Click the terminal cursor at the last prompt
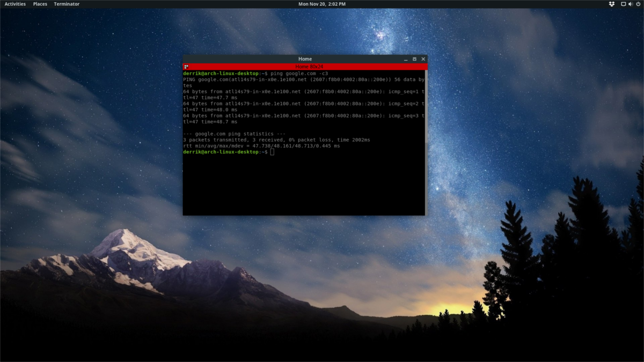644x362 pixels. pos(273,152)
